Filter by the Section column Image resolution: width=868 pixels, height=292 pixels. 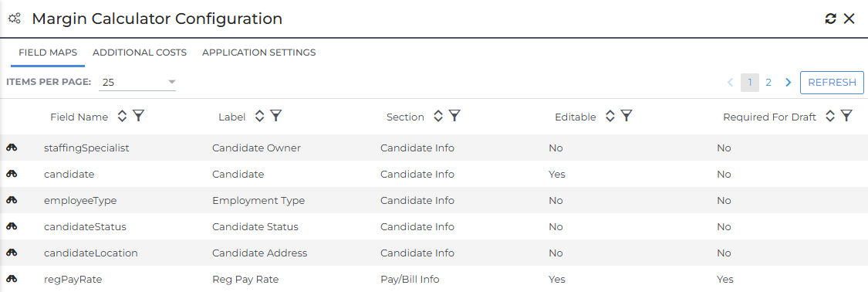(x=454, y=116)
